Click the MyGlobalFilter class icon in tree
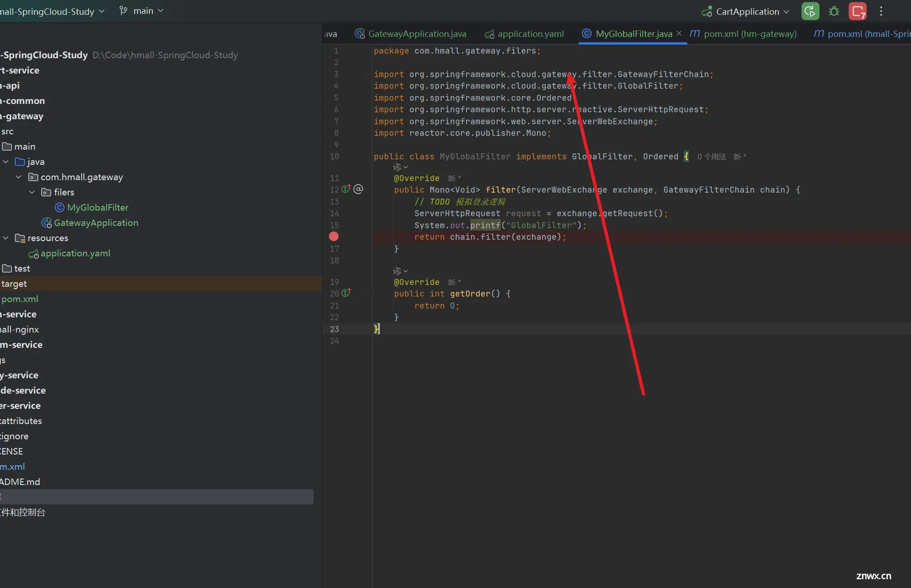The height and width of the screenshot is (588, 911). point(60,207)
